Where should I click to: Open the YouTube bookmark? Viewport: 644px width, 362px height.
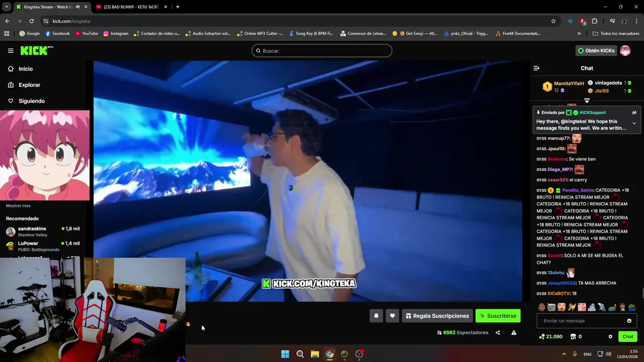coord(87,34)
